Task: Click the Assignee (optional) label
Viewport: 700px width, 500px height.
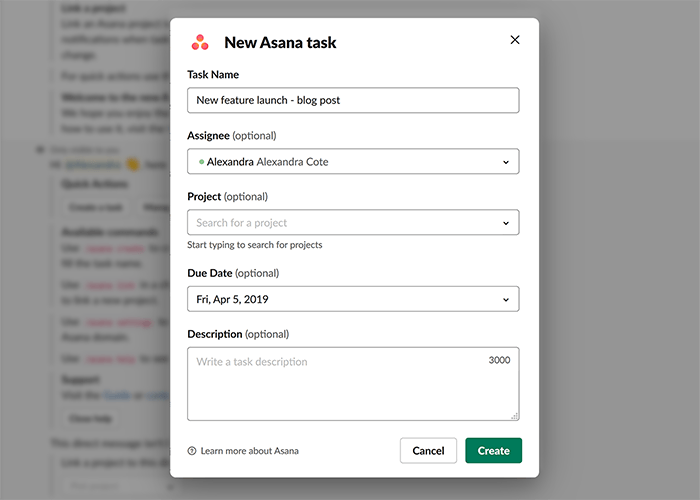Action: point(231,135)
